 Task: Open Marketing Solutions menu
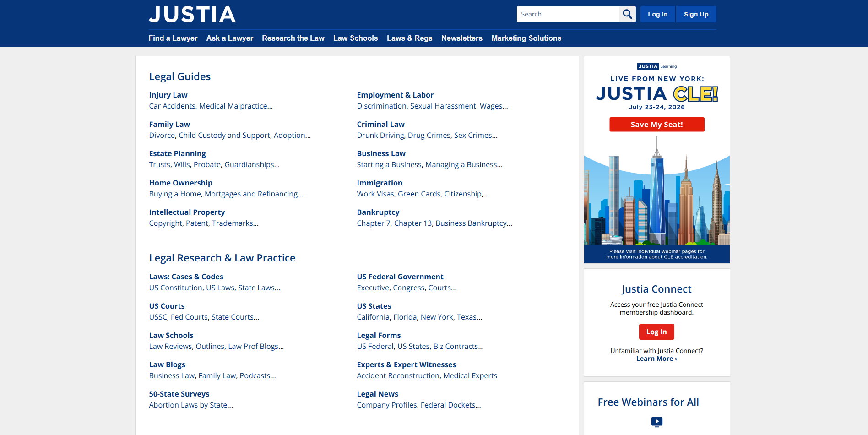(x=526, y=38)
